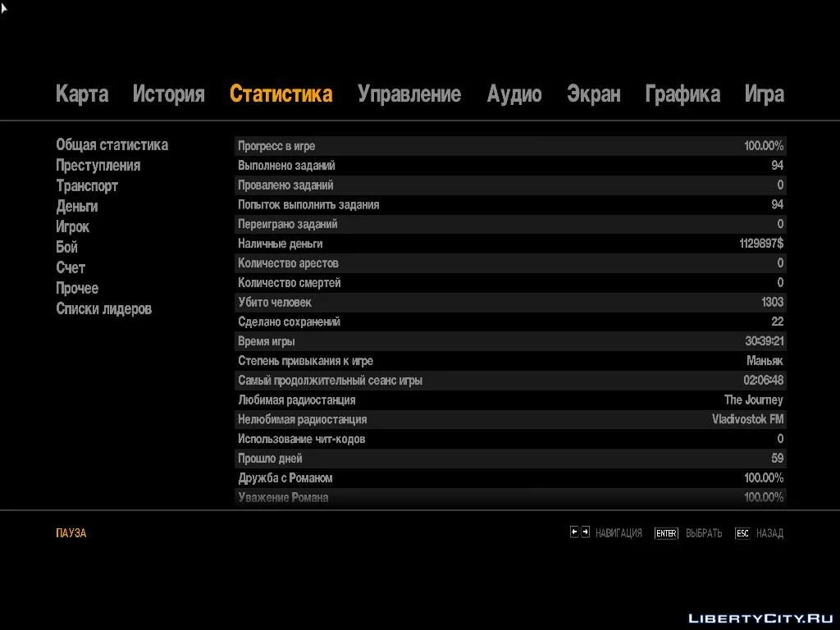Open Списки лидеров in the sidebar
Screen dimensions: 840x630
pos(103,309)
